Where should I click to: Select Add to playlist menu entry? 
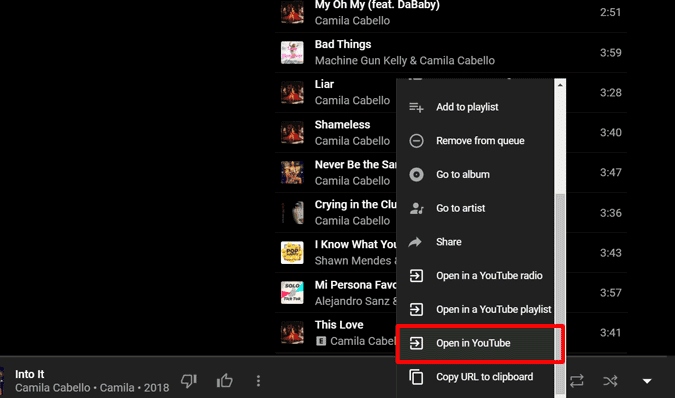(475, 107)
